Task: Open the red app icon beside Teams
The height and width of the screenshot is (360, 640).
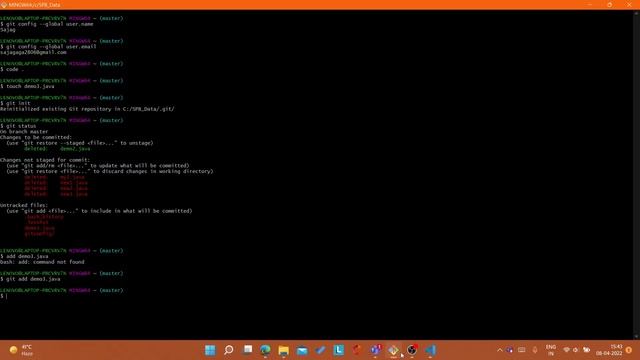Action: (x=357, y=350)
